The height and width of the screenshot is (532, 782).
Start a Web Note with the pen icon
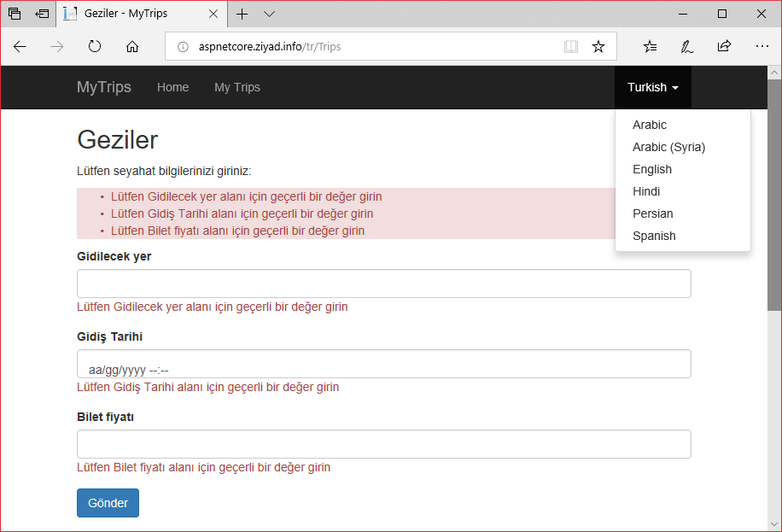tap(686, 46)
